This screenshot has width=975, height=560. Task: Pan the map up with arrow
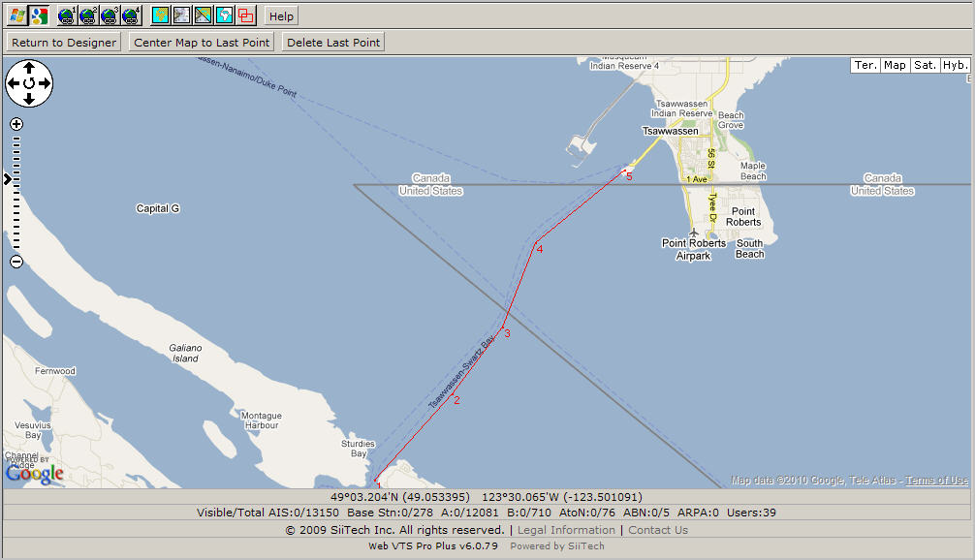(29, 69)
